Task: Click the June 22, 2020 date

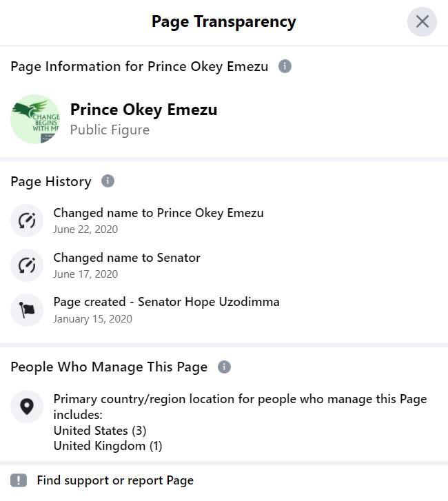Action: pos(85,229)
